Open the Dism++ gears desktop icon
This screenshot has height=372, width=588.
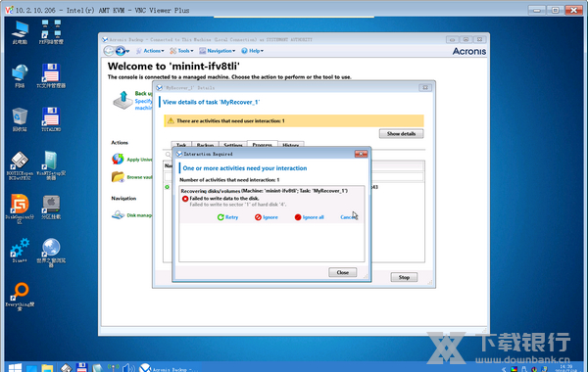pyautogui.click(x=20, y=251)
